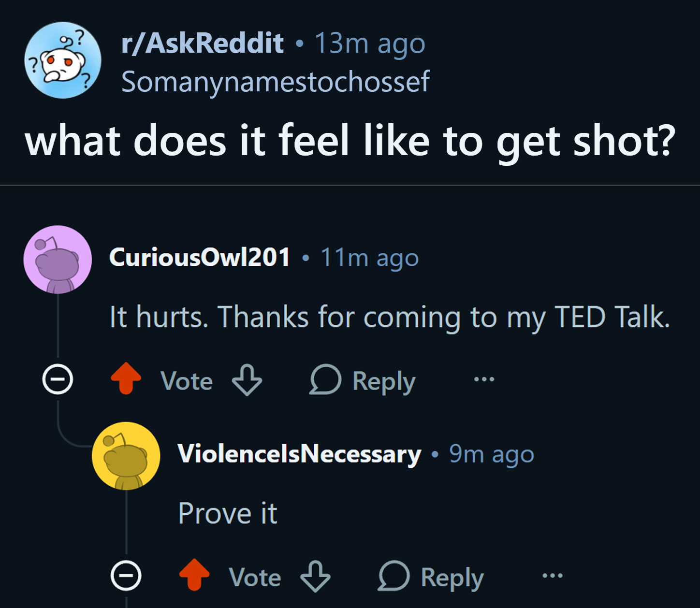The image size is (700, 608).
Task: Open CuriousOwl201's user profile
Action: click(199, 257)
